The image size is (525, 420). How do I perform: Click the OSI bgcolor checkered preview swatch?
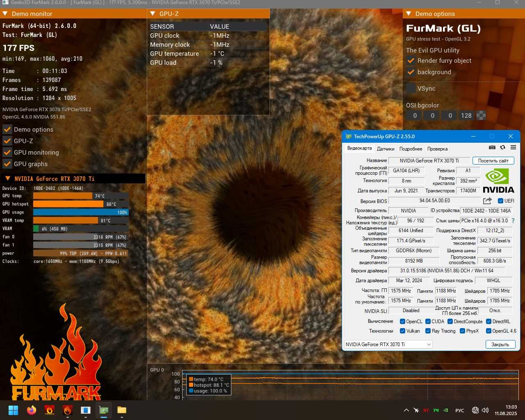(x=481, y=116)
